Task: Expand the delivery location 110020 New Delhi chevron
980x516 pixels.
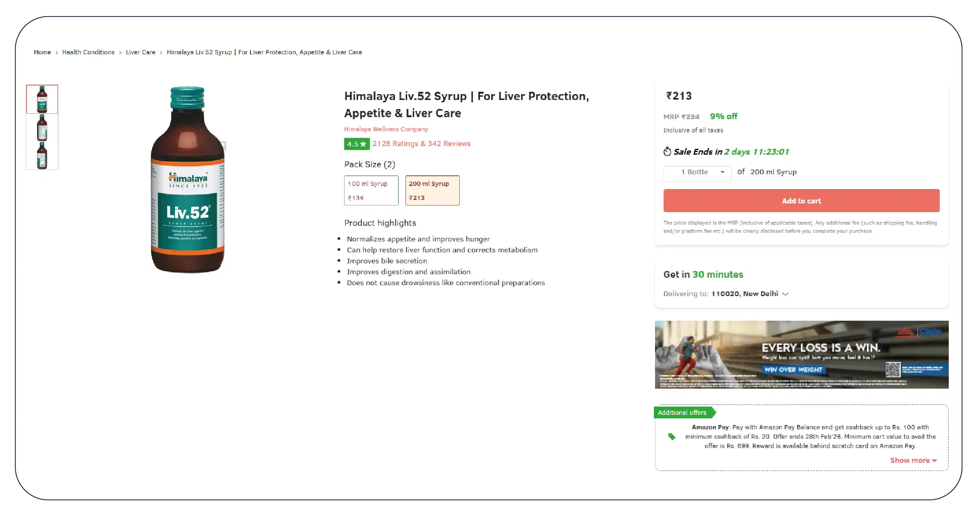Action: point(785,294)
